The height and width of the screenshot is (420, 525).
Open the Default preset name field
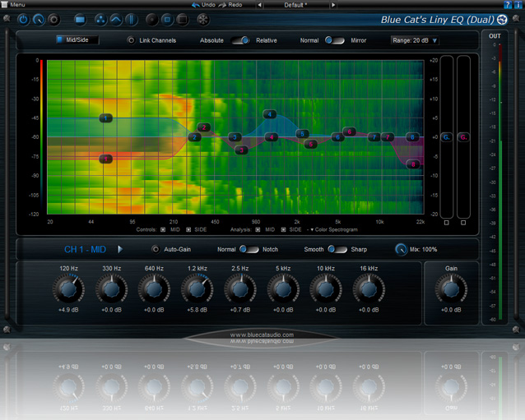[296, 5]
